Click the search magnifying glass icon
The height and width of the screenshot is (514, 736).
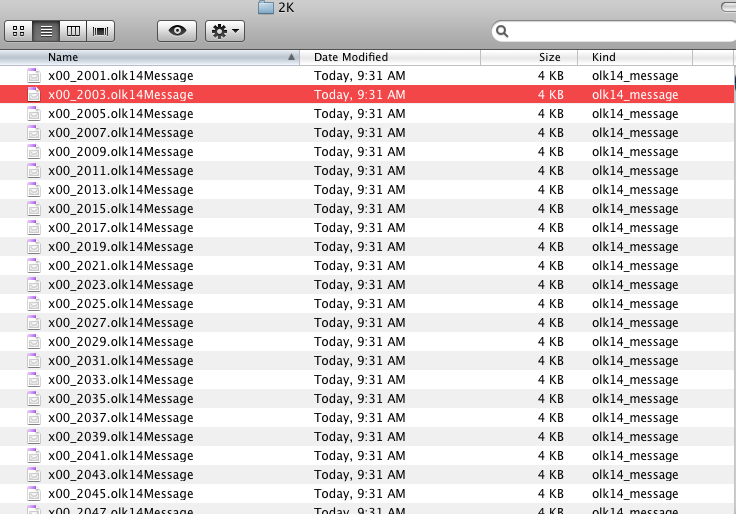tap(502, 31)
